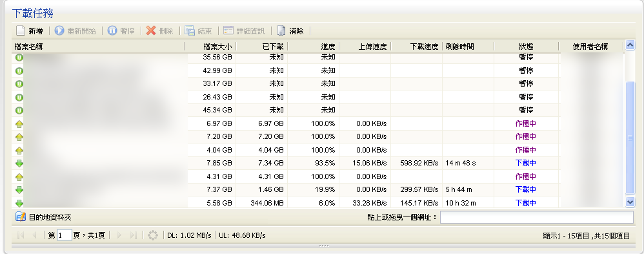Image resolution: width=644 pixels, height=254 pixels.
Task: Select download arrow icon of 7.37 GB task
Action: [19, 190]
